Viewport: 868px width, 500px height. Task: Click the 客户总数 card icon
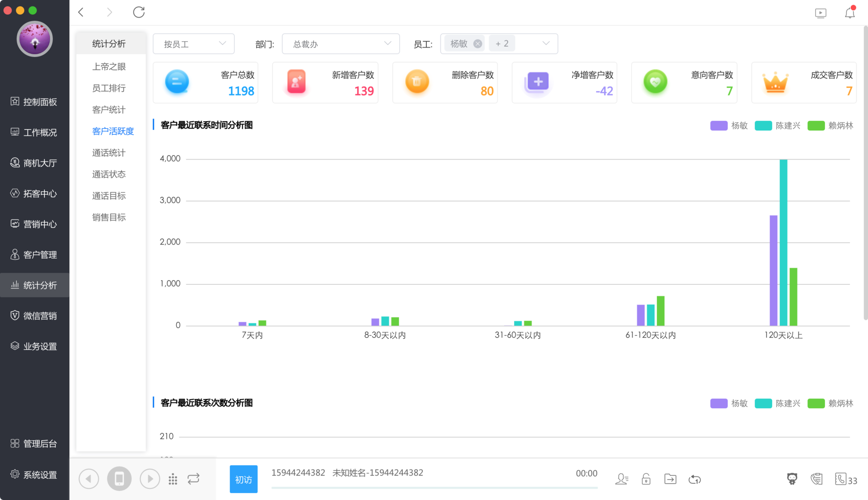(x=177, y=82)
